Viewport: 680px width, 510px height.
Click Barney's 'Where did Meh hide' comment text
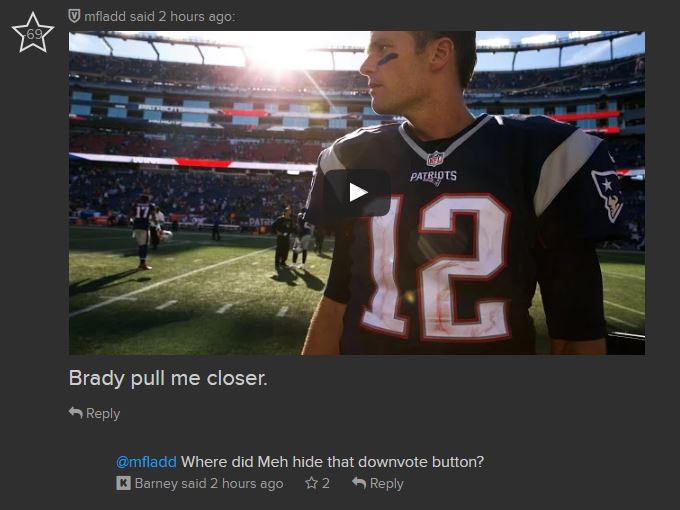pyautogui.click(x=332, y=461)
